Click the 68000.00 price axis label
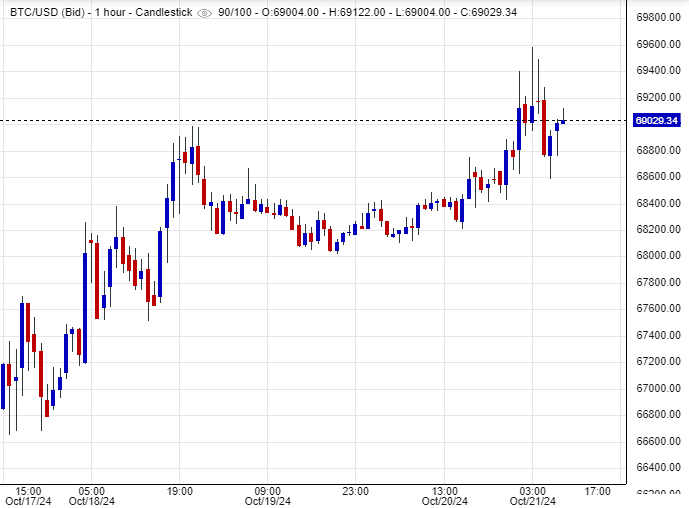This screenshot has width=689, height=508. (x=658, y=255)
